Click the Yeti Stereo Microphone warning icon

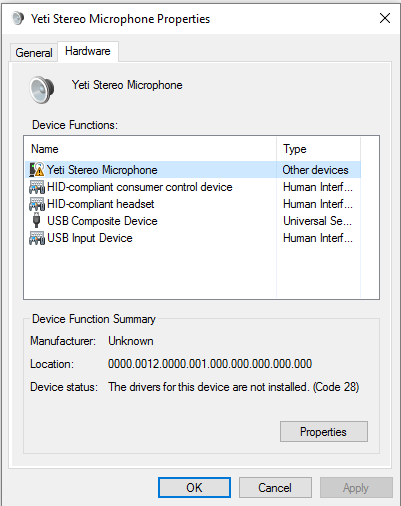click(37, 170)
